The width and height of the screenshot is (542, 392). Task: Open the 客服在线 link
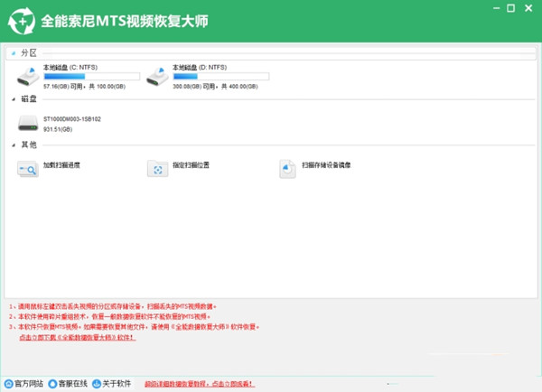72,384
